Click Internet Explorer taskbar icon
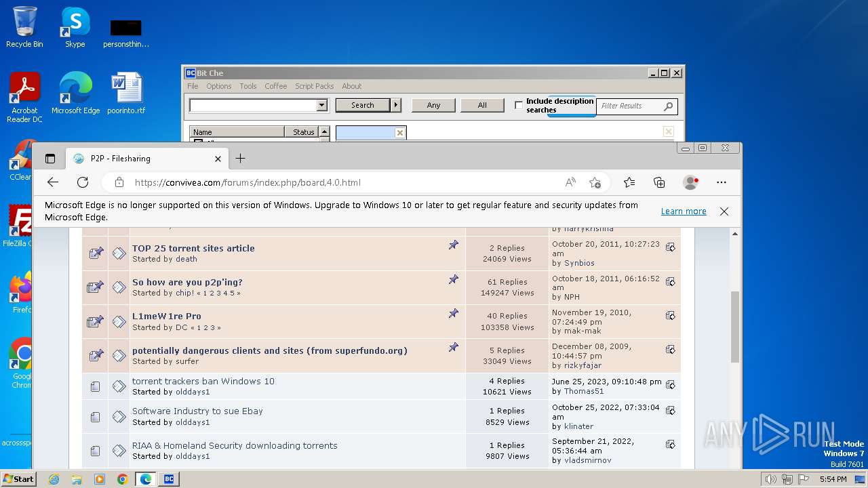Viewport: 868px width, 488px height. (x=54, y=479)
